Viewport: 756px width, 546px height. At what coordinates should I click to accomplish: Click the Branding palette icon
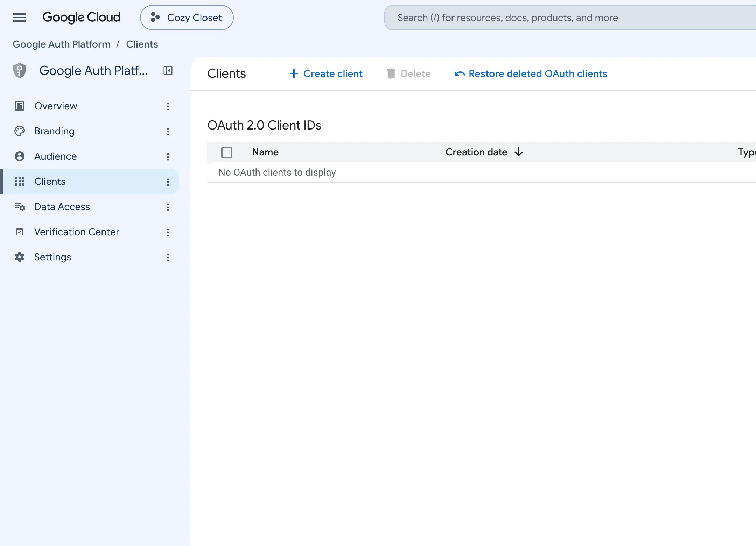click(x=20, y=131)
